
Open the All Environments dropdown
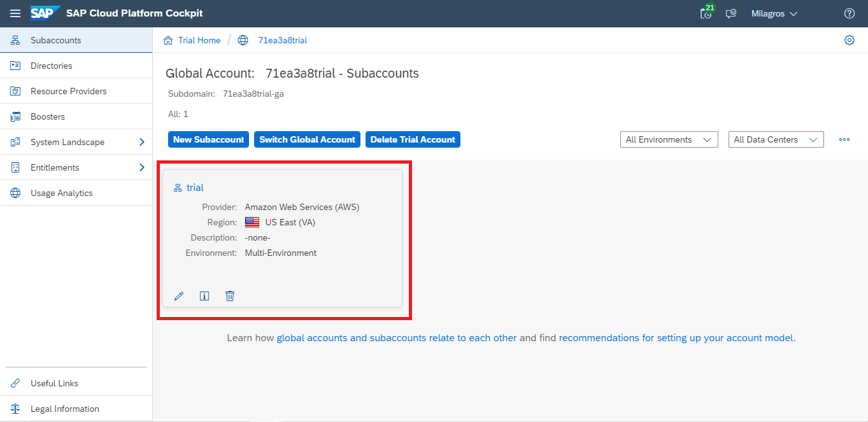(x=669, y=139)
